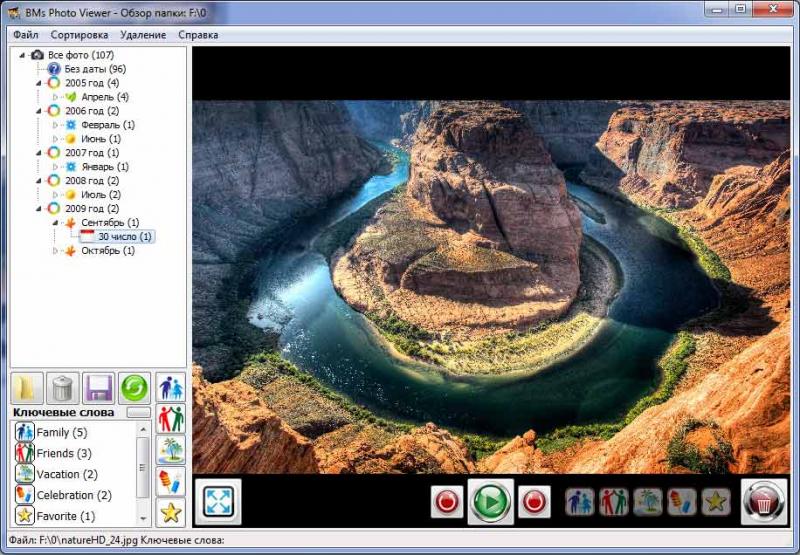Tag photo with Vacation palm icon under image

[648, 502]
